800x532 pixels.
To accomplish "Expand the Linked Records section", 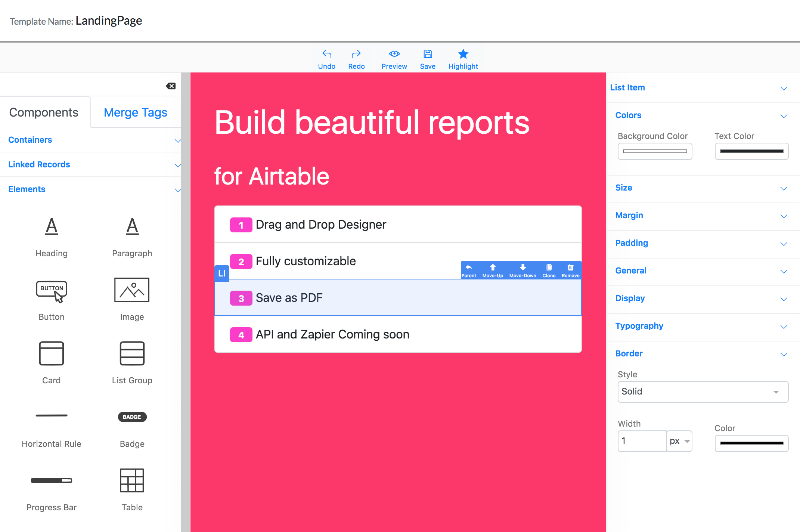I will point(90,165).
